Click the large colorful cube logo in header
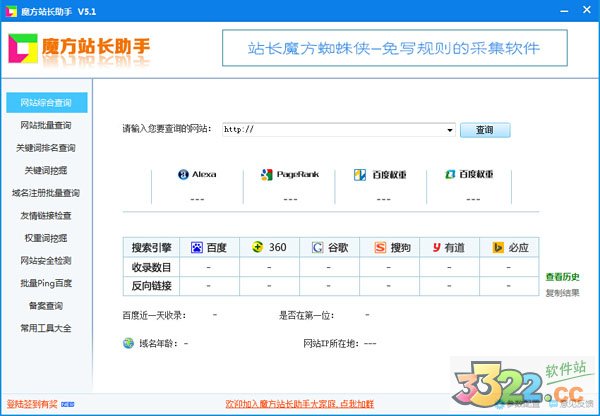This screenshot has width=600, height=416. [23, 48]
